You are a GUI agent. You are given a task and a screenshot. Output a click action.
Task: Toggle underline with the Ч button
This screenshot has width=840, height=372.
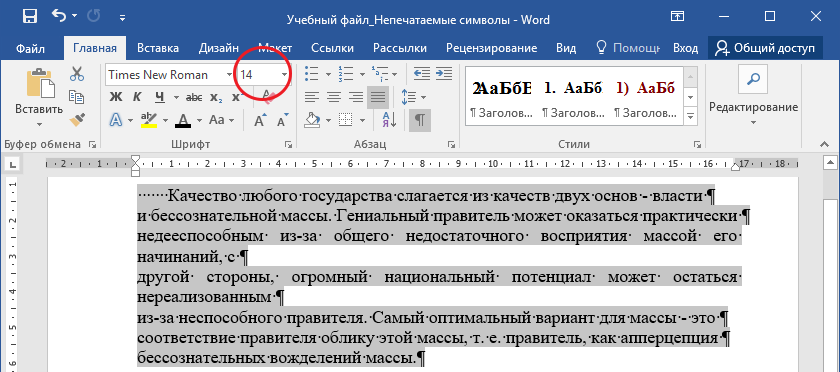click(x=159, y=97)
